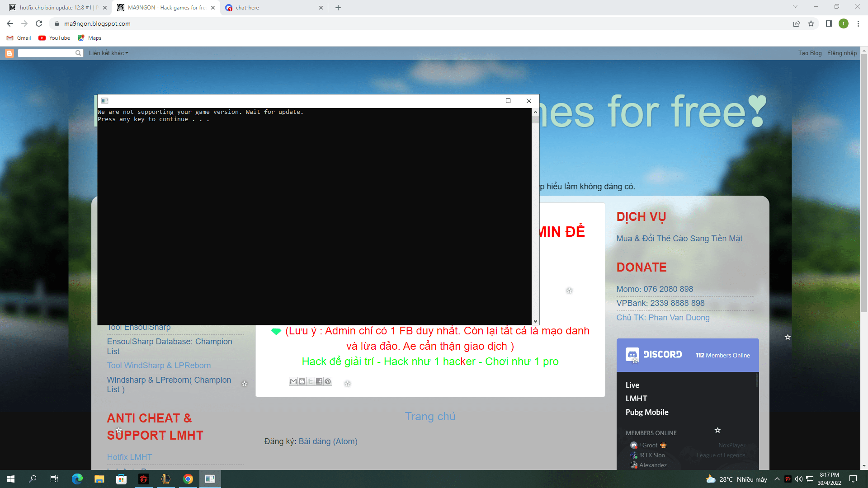Open the Maps bookmark

(x=90, y=38)
